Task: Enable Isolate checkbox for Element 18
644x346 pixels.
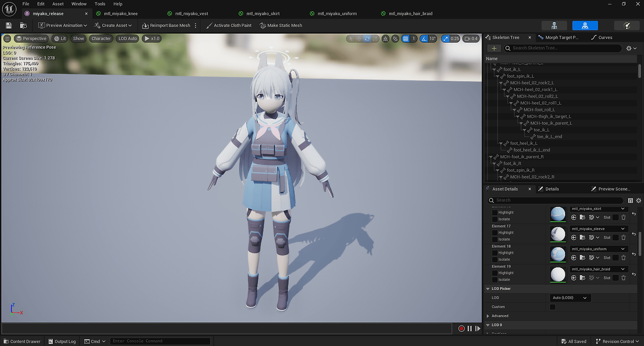Action: pos(495,259)
